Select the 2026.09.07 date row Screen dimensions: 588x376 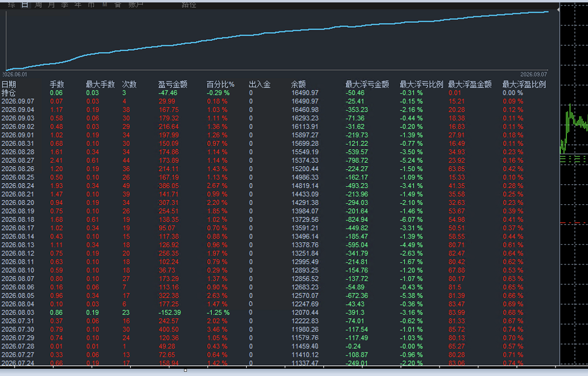(x=17, y=101)
